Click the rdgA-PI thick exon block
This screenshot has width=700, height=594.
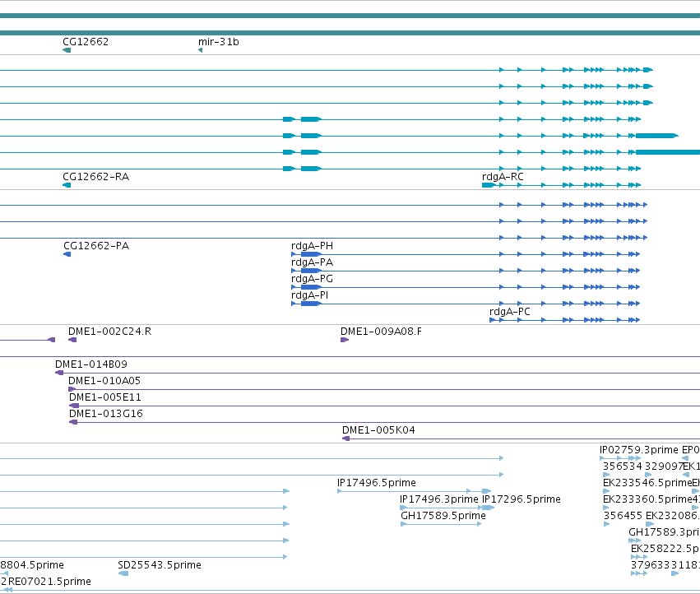pyautogui.click(x=311, y=304)
